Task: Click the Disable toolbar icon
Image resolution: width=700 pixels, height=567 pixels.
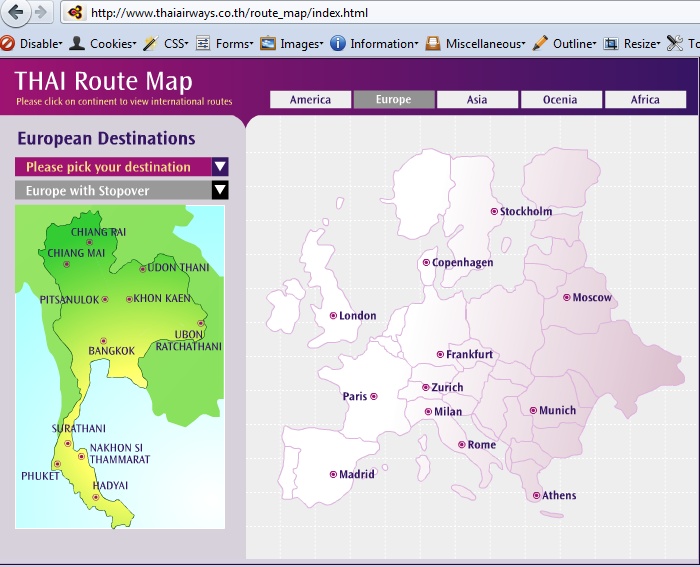Action: [7, 43]
